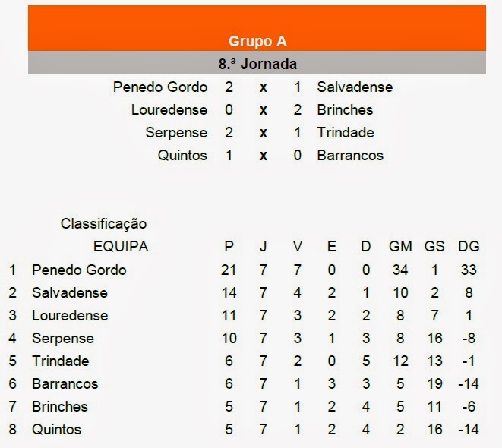Click the GM column header
Image resolution: width=502 pixels, height=448 pixels.
click(400, 246)
